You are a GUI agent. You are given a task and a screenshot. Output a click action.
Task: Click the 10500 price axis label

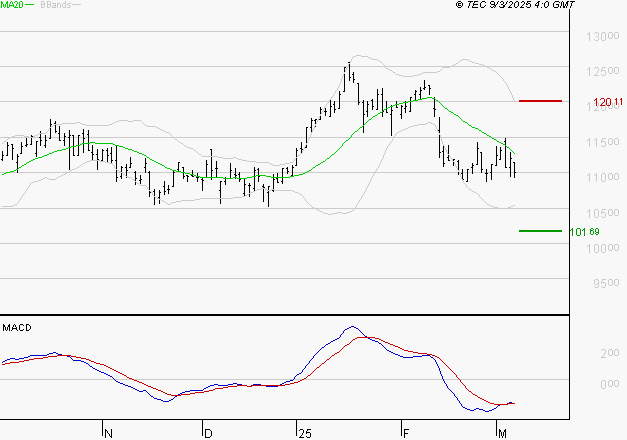click(x=603, y=213)
